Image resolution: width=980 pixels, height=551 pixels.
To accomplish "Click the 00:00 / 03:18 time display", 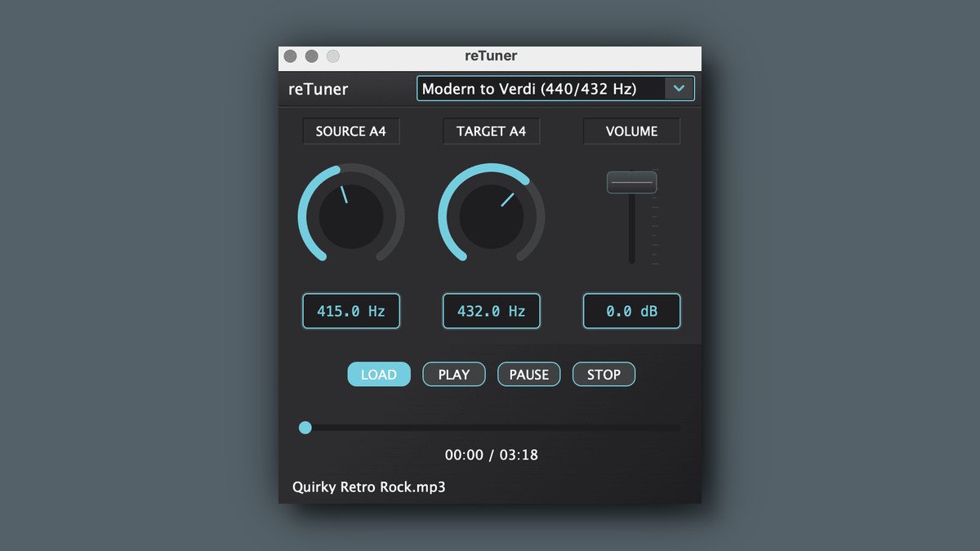I will 492,455.
